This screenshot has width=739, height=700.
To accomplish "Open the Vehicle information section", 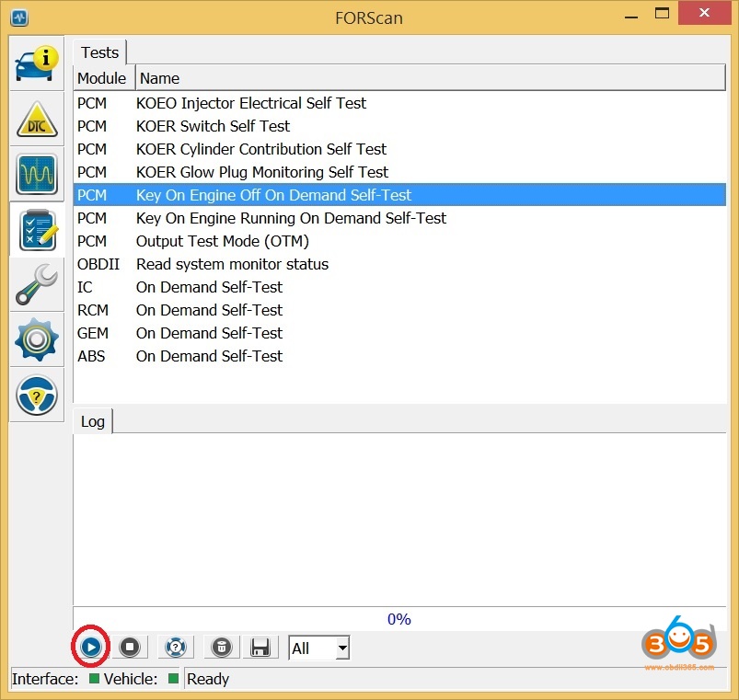I will (37, 63).
